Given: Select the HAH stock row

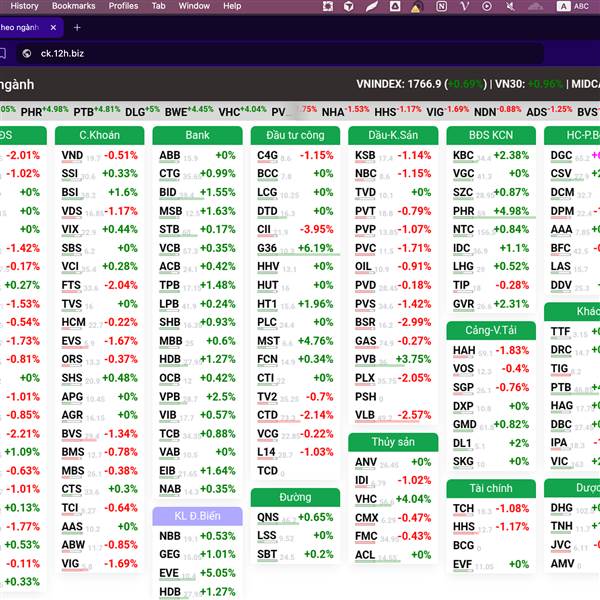Looking at the screenshot, I should (x=491, y=351).
